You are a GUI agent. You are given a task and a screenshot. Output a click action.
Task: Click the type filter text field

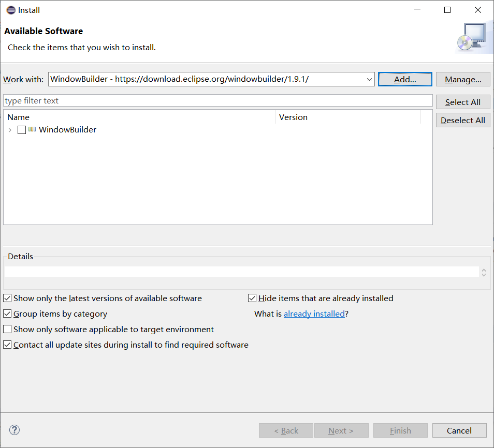(217, 100)
